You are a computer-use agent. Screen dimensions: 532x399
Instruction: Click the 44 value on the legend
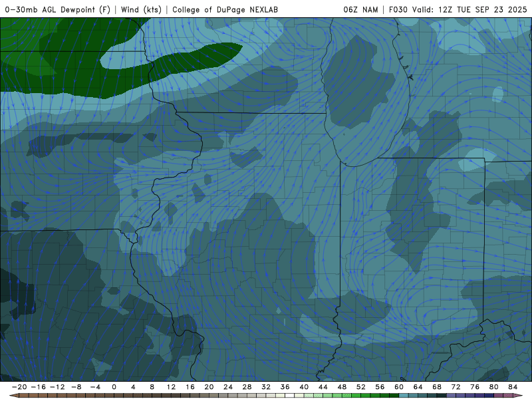pyautogui.click(x=323, y=387)
